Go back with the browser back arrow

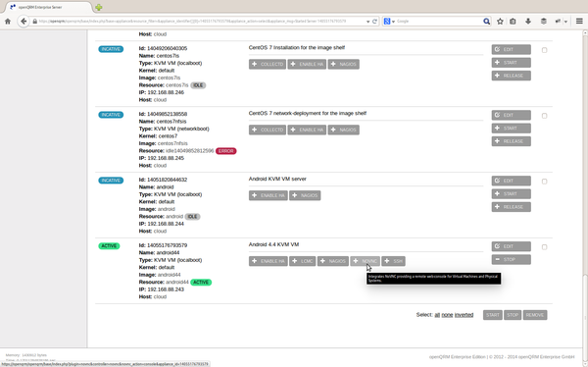coord(24,22)
